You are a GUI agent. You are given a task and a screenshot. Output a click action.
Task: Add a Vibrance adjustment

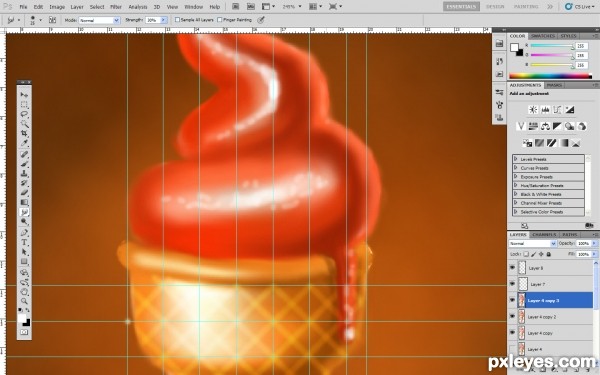click(521, 126)
